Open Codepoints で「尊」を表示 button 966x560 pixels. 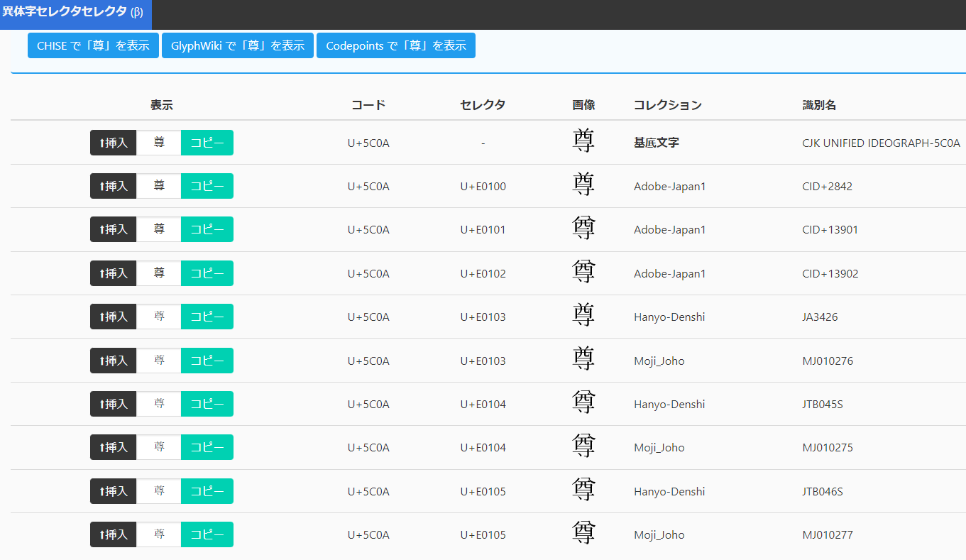click(396, 45)
